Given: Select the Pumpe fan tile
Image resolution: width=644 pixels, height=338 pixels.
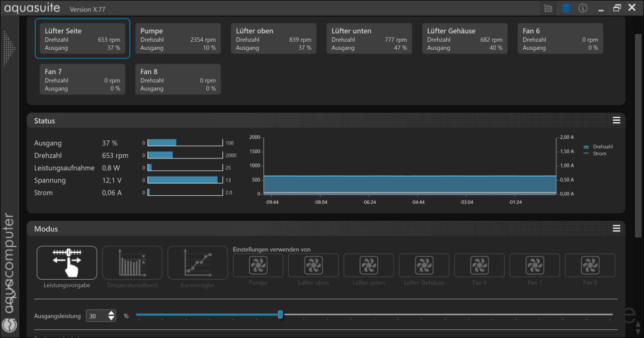Looking at the screenshot, I should tap(178, 38).
